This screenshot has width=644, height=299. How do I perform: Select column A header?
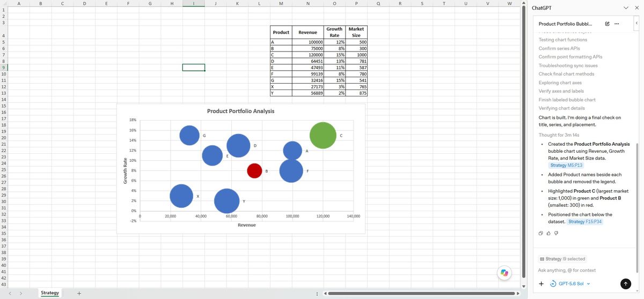coord(19,5)
